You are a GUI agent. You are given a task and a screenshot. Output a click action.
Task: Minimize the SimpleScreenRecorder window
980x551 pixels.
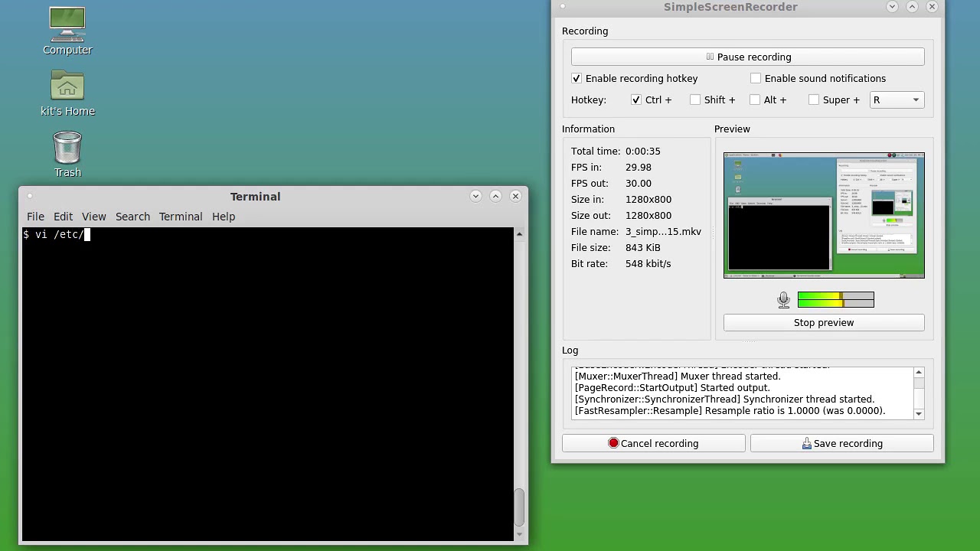892,6
